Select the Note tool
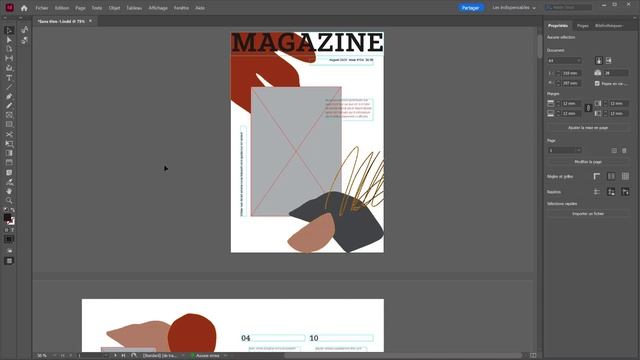640x360 pixels. 9,172
